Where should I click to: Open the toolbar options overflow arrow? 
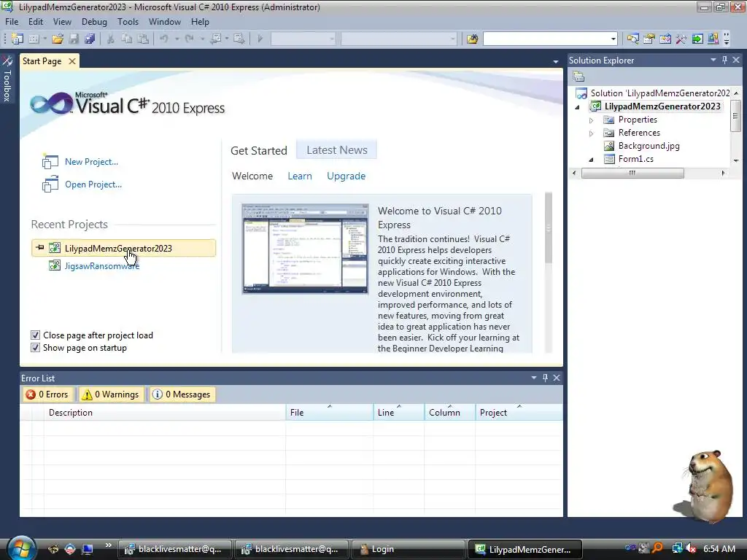tap(727, 39)
